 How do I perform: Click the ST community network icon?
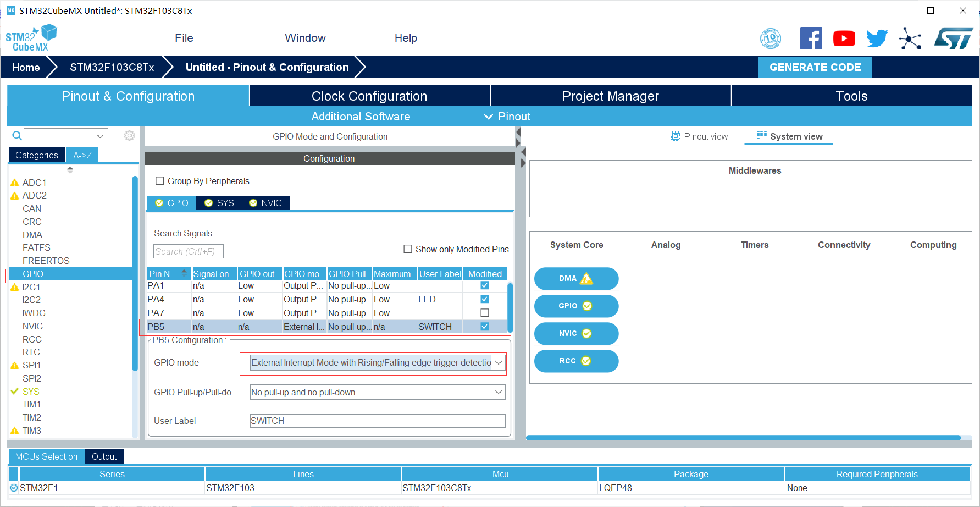click(x=910, y=38)
